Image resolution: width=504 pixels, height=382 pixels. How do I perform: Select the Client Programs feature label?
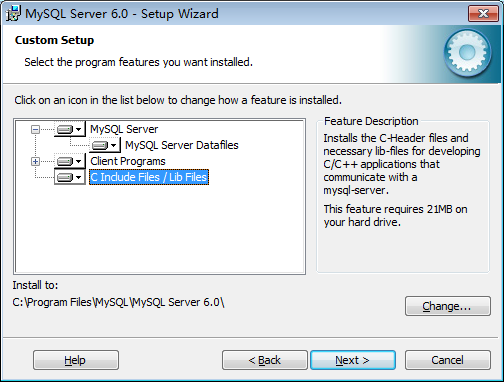[128, 161]
